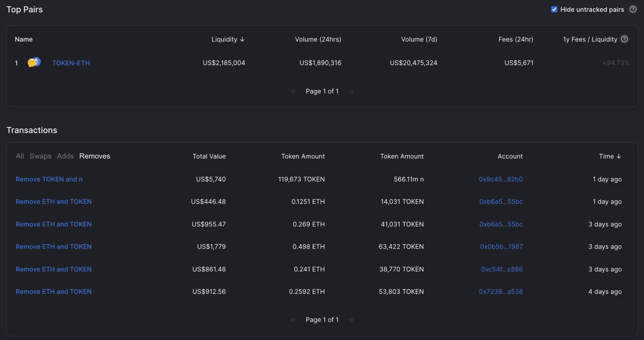Screen dimensions: 644x340
Task: Click the TOKEN-ETH pair token icon
Action: click(34, 63)
